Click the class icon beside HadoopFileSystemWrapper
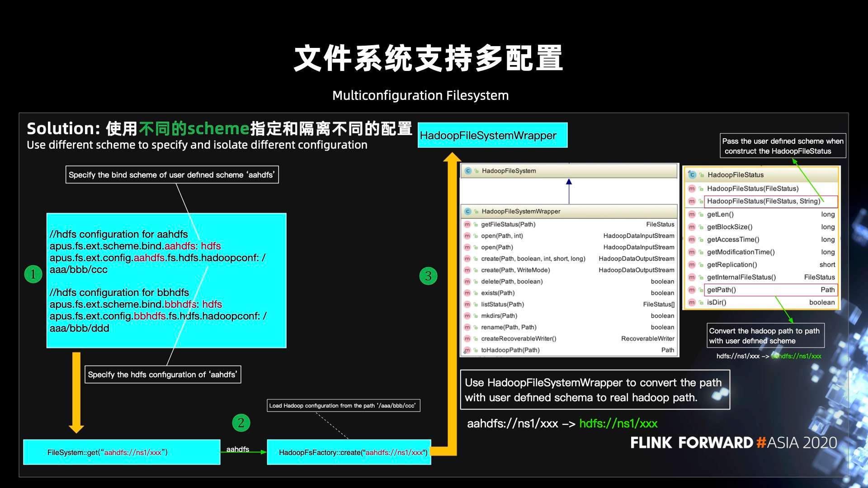The width and height of the screenshot is (868, 488). point(467,211)
